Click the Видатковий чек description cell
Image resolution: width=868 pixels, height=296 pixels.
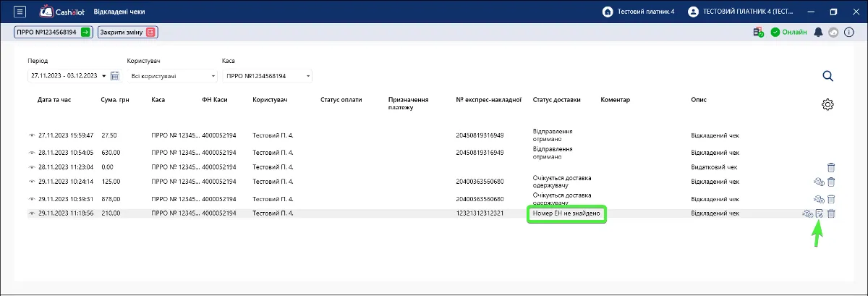point(714,167)
